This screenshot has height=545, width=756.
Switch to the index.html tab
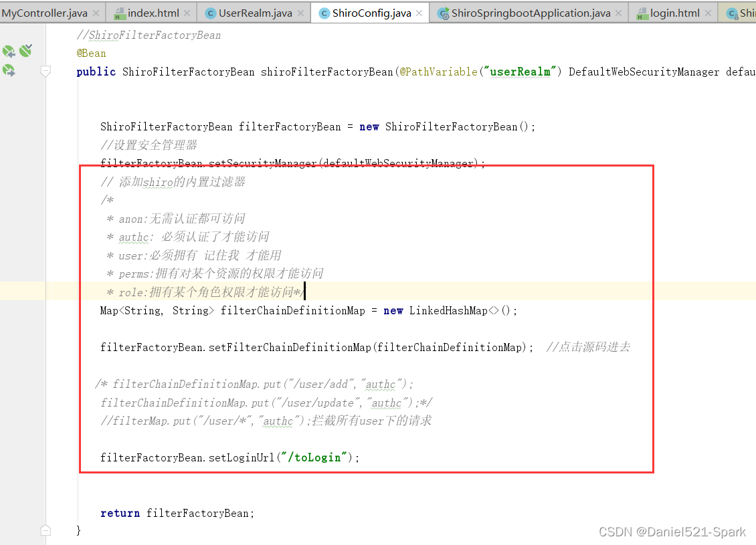[x=153, y=13]
